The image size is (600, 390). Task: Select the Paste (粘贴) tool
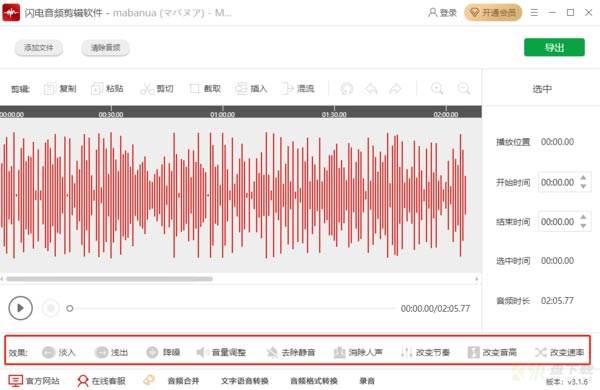107,89
